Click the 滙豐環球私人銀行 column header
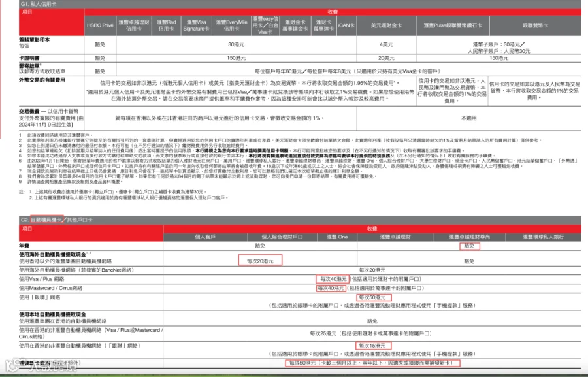Image resolution: width=588 pixels, height=377 pixels. (543, 237)
